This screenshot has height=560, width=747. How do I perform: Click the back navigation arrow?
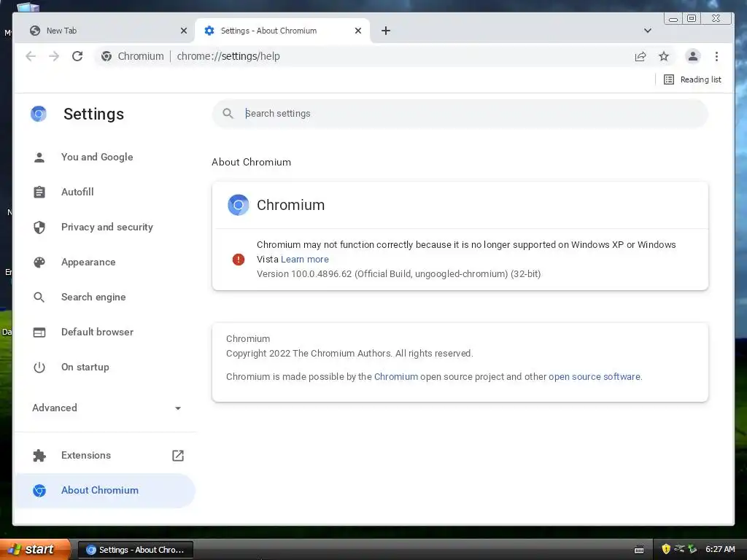[31, 56]
